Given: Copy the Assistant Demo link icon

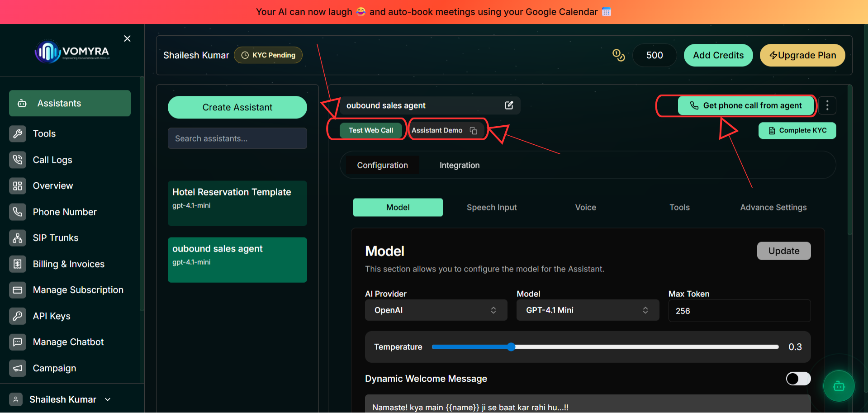Looking at the screenshot, I should click(x=474, y=131).
